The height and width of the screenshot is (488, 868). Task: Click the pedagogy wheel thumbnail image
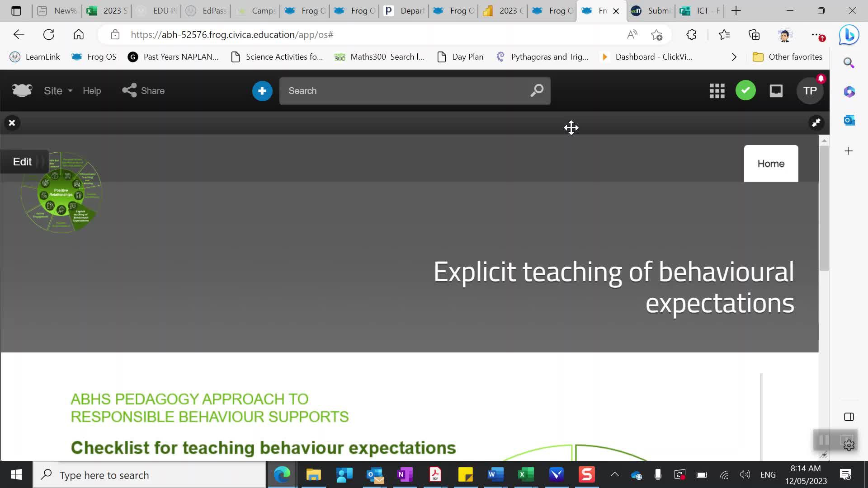click(x=61, y=194)
